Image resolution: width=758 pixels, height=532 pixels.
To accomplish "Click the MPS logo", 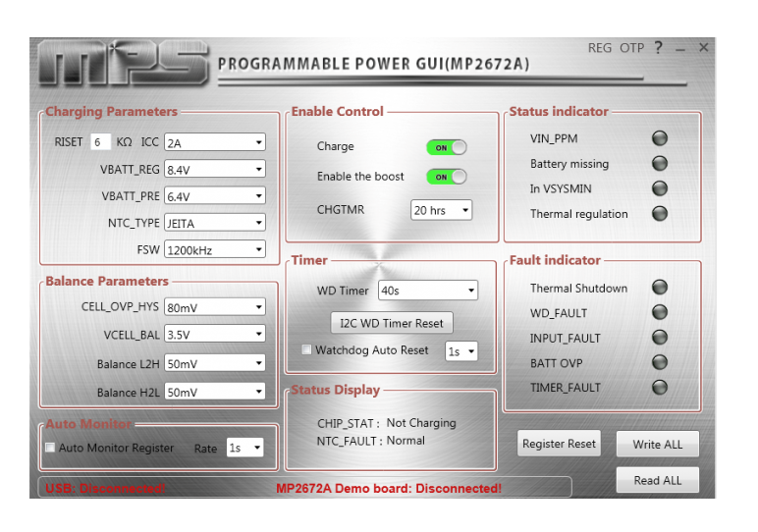I will click(124, 63).
